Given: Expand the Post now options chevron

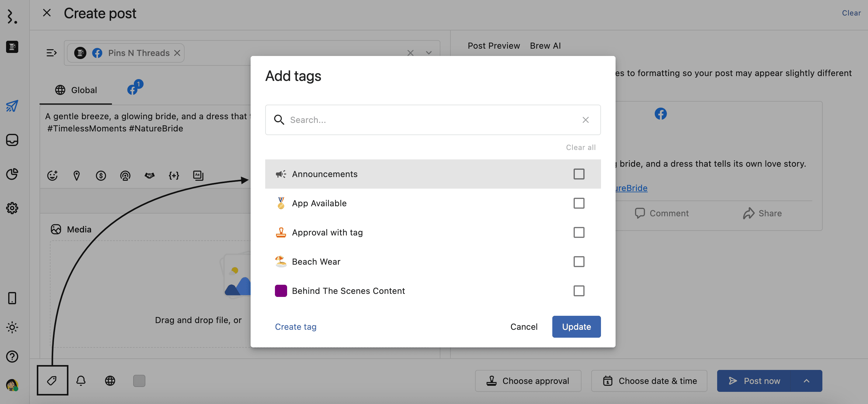Looking at the screenshot, I should 806,381.
